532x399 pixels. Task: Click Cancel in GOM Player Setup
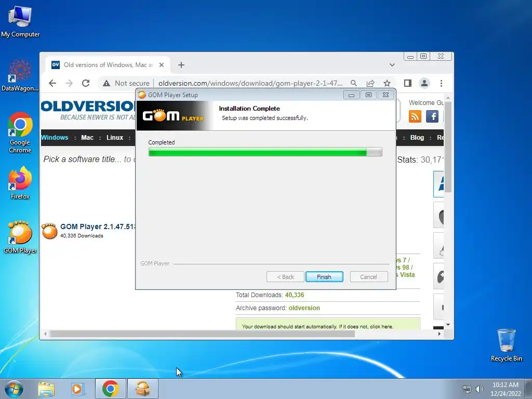(369, 277)
